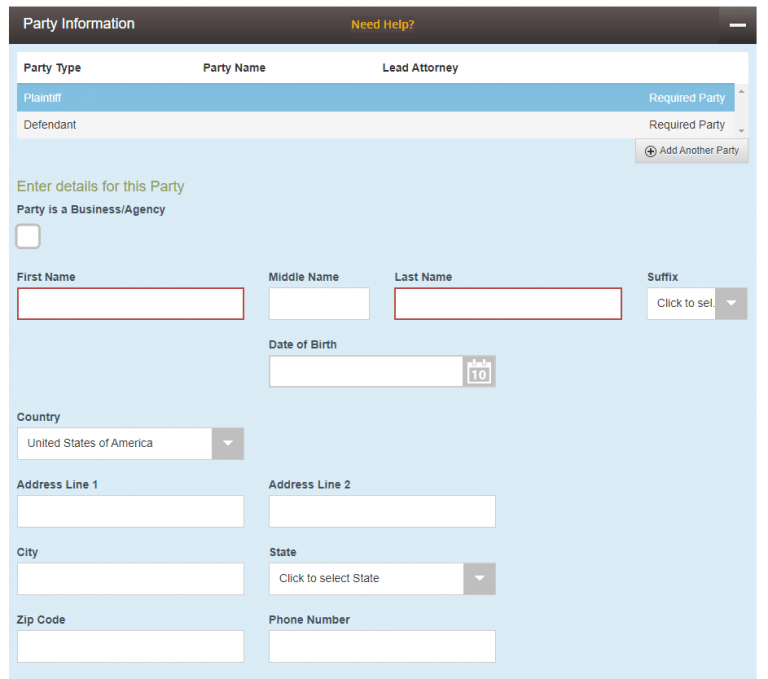Check the Party is a Business/Agency box
Screen dimensions: 768x679
(29, 237)
